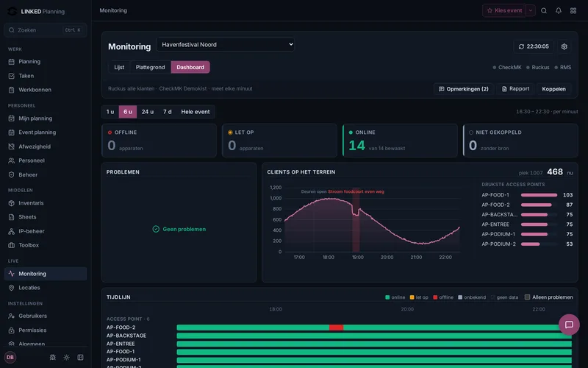This screenshot has width=588, height=368.
Task: Click the AP-BACKSTAGE timeline bar
Action: [374, 336]
